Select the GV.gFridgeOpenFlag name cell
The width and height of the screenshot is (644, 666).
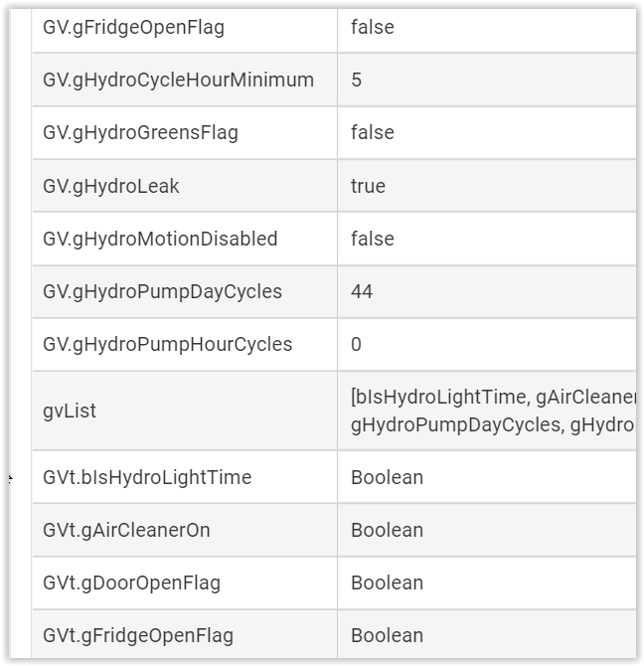(x=185, y=28)
